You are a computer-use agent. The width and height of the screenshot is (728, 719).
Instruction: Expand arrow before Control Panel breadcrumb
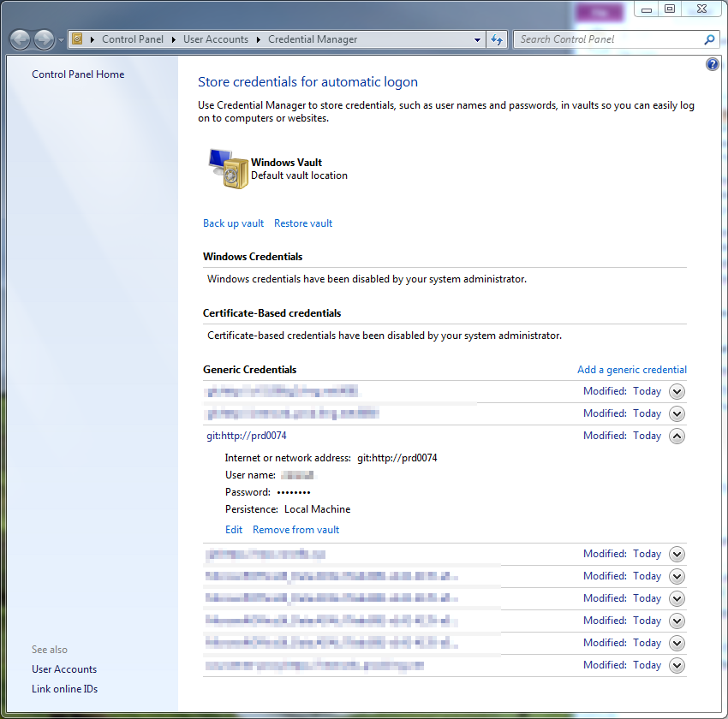click(x=92, y=39)
